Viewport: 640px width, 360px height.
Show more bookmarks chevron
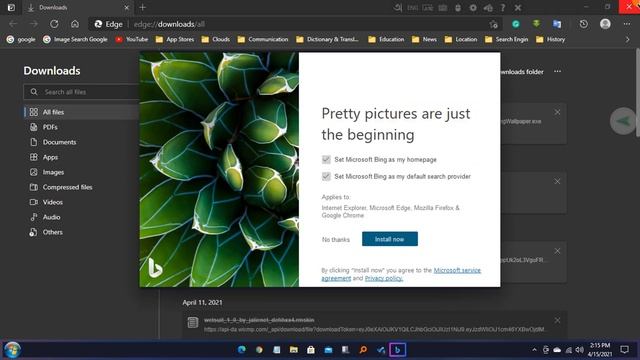point(628,40)
